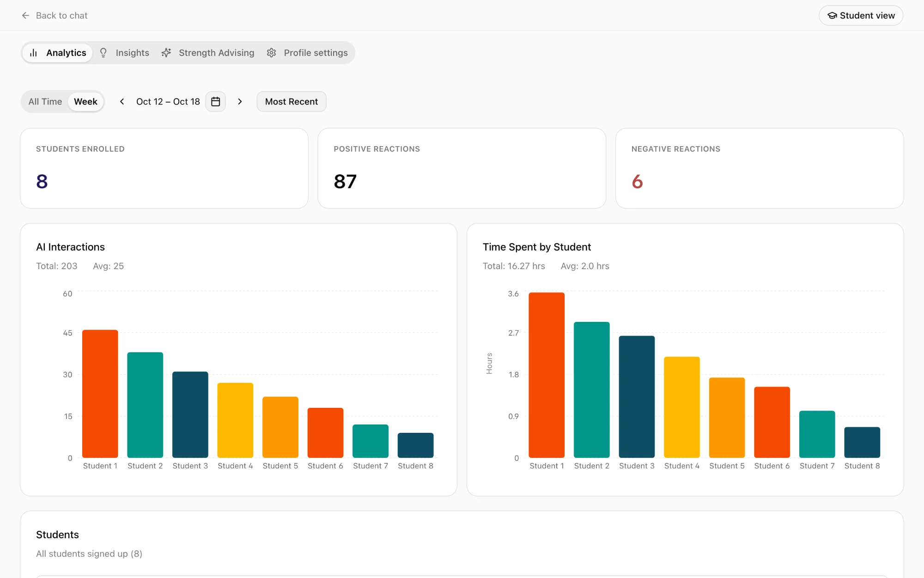
Task: Open the Analytics tab
Action: 58,53
